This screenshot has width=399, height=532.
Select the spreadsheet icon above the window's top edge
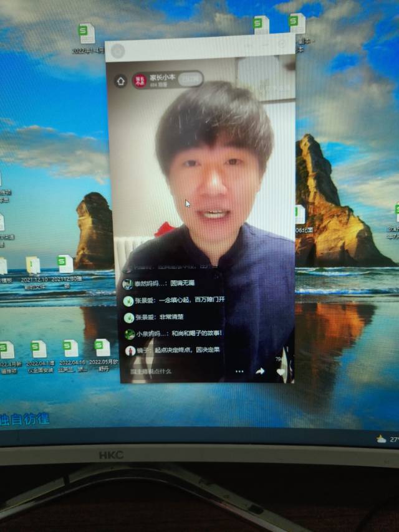(261, 25)
